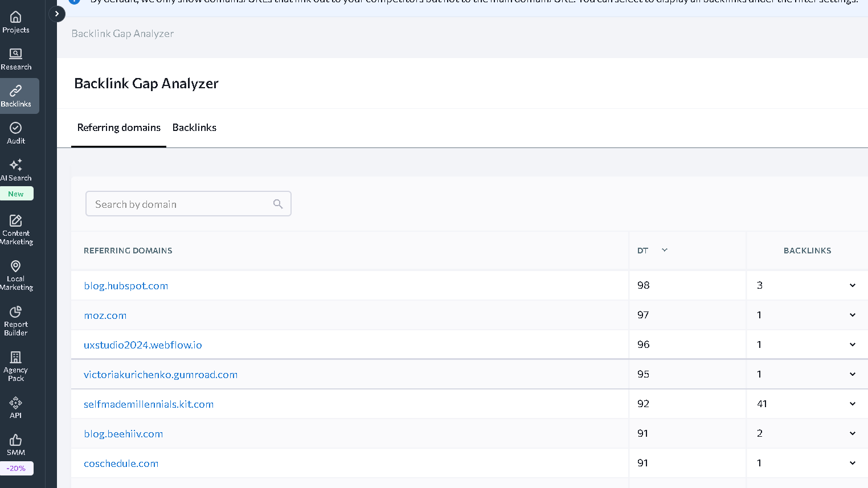Open the SMM section with discount badge
The image size is (868, 488).
(x=15, y=444)
